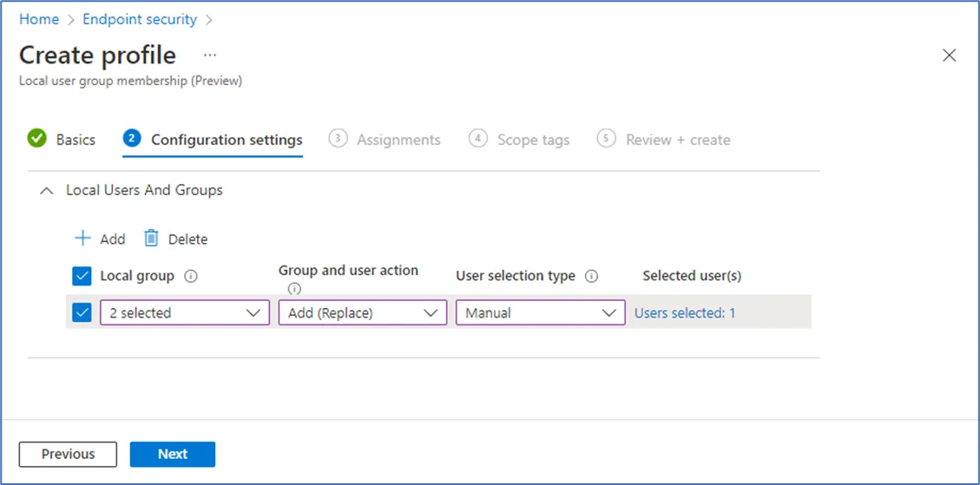Viewport: 980px width, 485px height.
Task: Click the Home breadcrumb link
Action: pos(39,19)
